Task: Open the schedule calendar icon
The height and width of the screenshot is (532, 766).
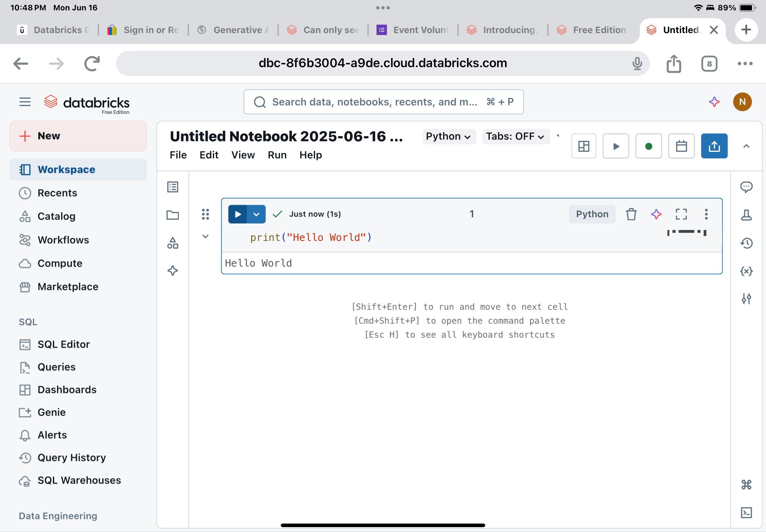Action: pos(681,146)
